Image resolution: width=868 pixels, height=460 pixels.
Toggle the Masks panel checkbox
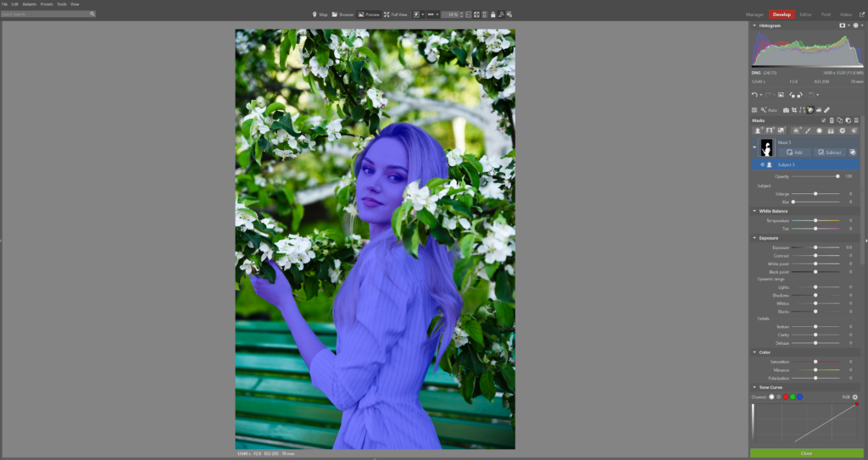click(823, 120)
